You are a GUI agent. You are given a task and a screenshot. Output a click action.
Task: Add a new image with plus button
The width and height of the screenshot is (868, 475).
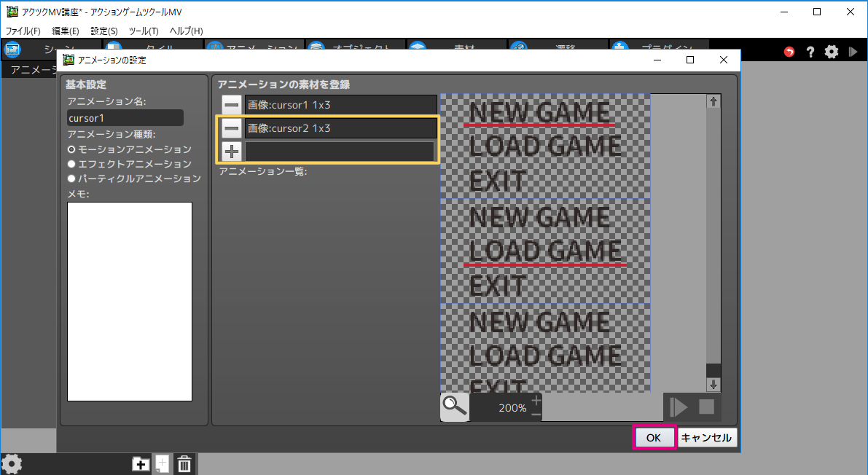(232, 152)
